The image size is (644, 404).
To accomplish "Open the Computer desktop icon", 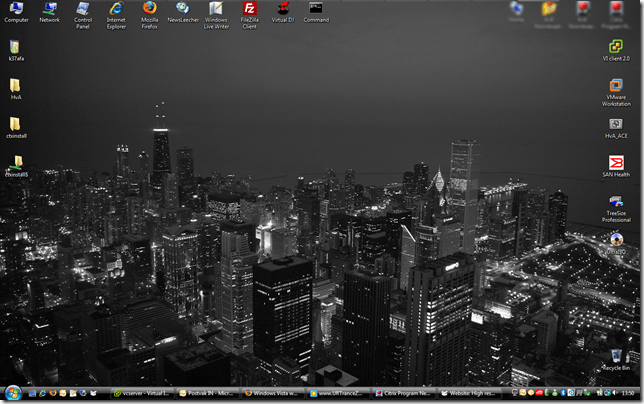I will tap(16, 12).
